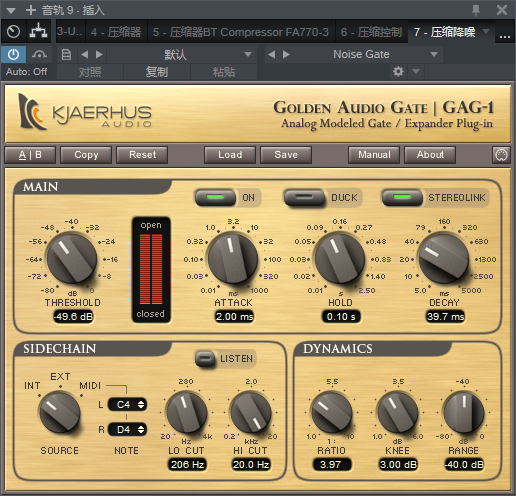Open the Manual button
516x496 pixels.
[374, 155]
